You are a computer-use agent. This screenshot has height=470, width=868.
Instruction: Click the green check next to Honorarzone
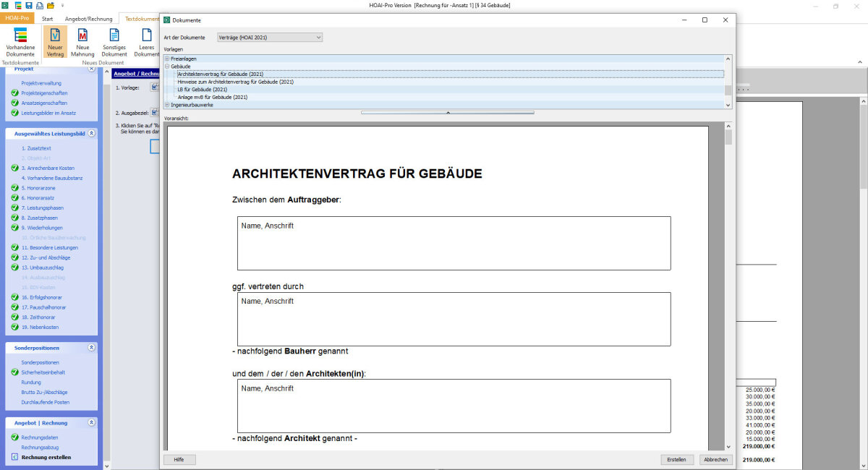[x=15, y=188]
